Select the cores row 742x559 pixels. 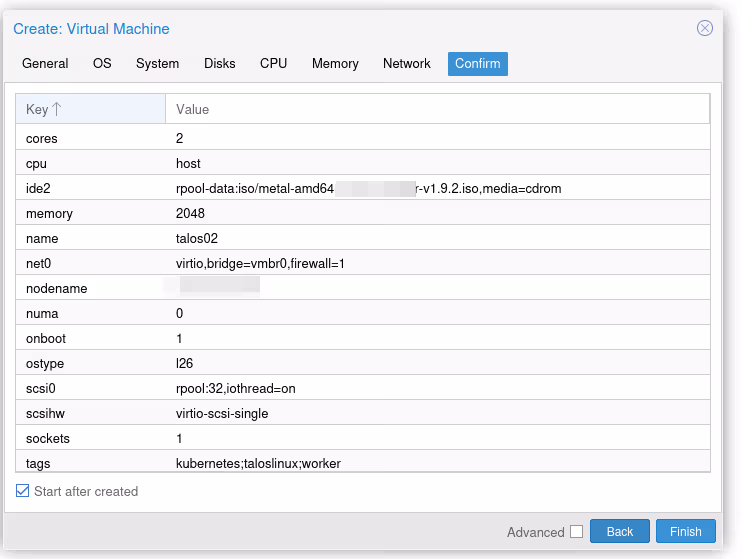click(x=362, y=139)
